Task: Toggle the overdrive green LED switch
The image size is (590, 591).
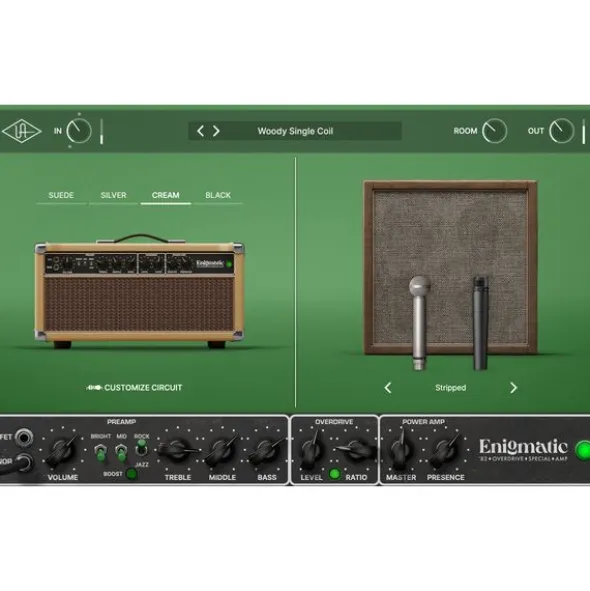Action: pyautogui.click(x=334, y=474)
